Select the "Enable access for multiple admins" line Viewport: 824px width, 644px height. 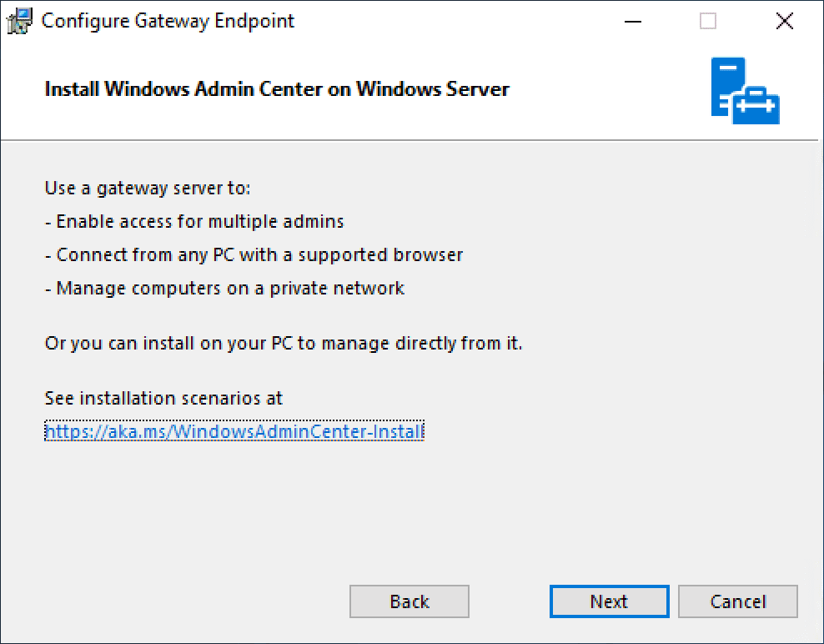(x=194, y=221)
